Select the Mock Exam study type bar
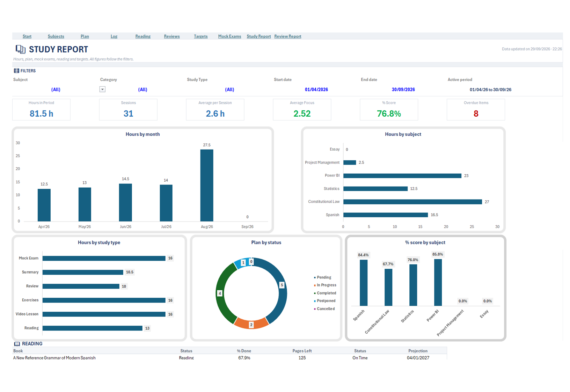The height and width of the screenshot is (392, 570). click(x=104, y=258)
